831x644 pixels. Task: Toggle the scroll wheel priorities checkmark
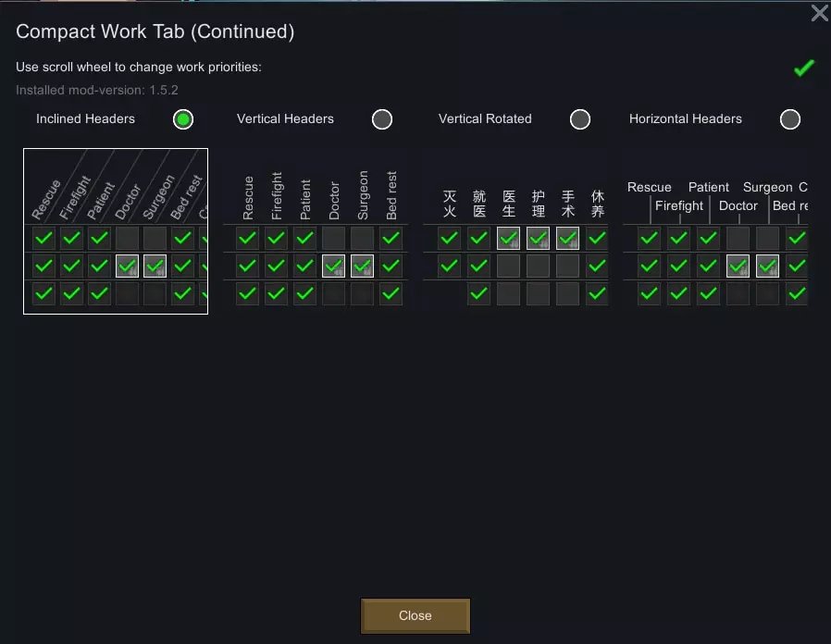point(803,68)
